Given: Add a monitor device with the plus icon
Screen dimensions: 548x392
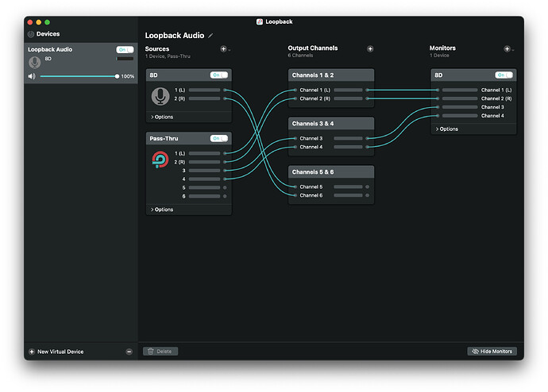Looking at the screenshot, I should [507, 49].
